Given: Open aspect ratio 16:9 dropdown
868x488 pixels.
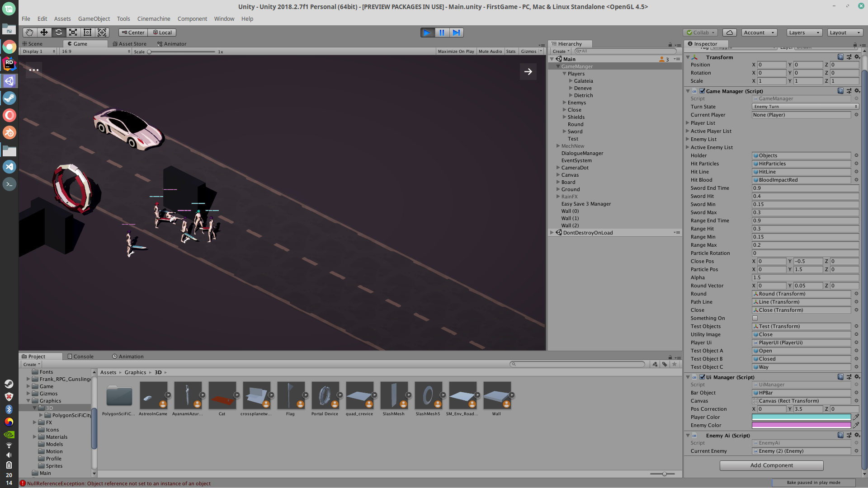Looking at the screenshot, I should coord(96,52).
